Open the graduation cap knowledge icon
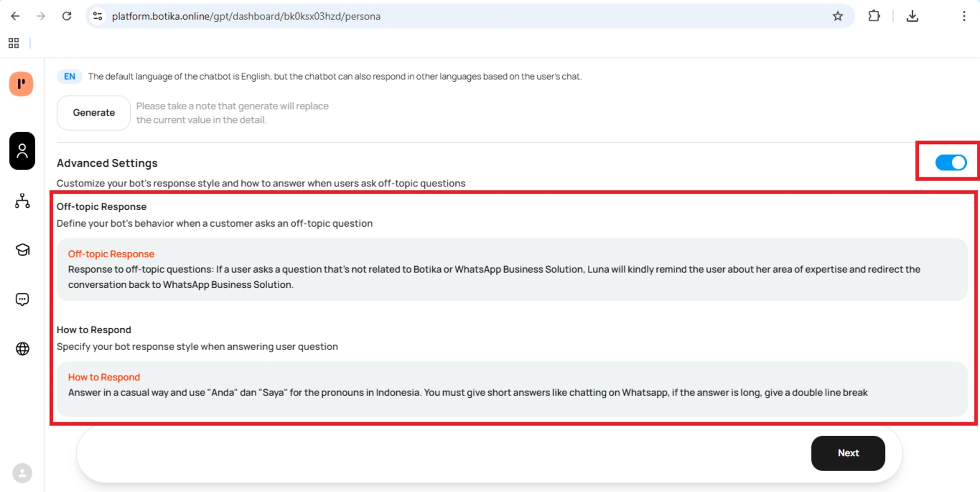980x492 pixels. point(22,250)
